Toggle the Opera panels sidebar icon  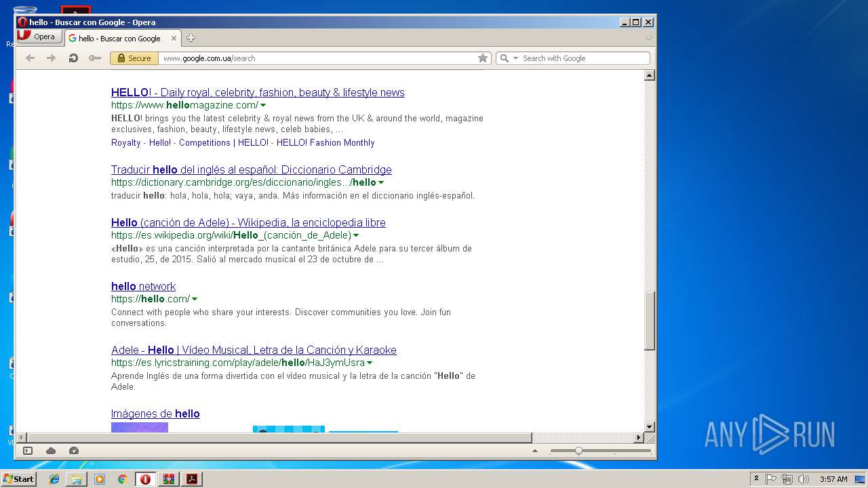point(28,451)
